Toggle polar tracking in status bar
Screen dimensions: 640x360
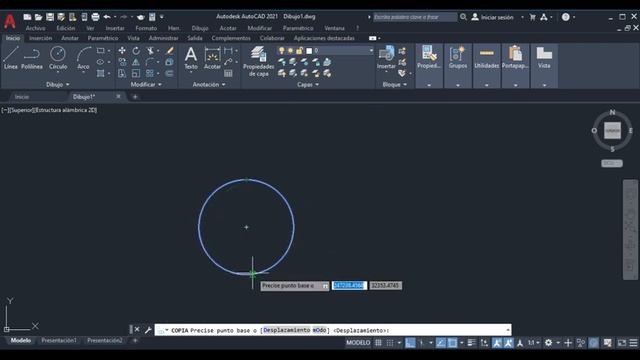click(x=422, y=343)
